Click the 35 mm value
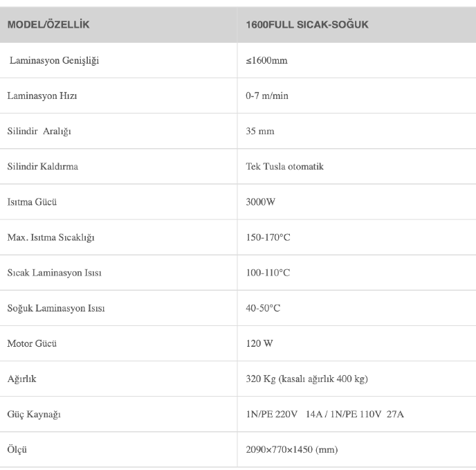This screenshot has height=470, width=476. [x=260, y=131]
